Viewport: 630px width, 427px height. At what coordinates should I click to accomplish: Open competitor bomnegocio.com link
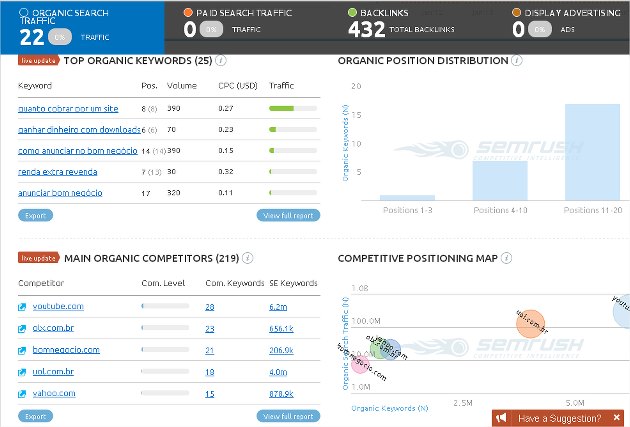point(66,350)
